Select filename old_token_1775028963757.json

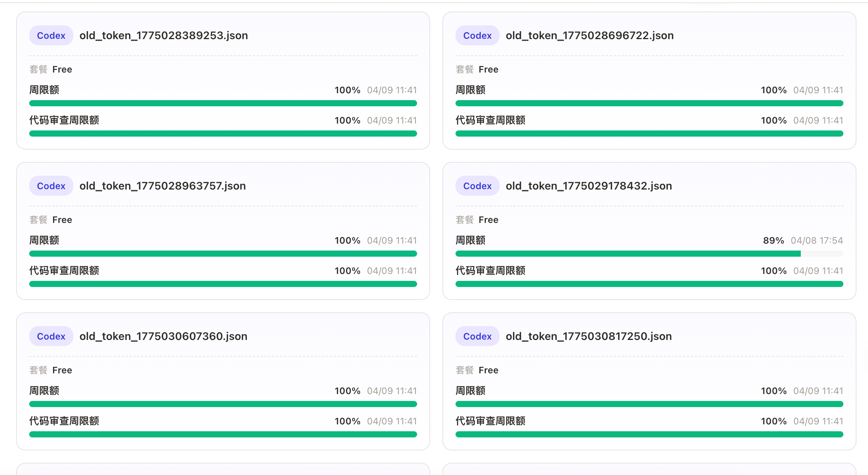(x=162, y=186)
